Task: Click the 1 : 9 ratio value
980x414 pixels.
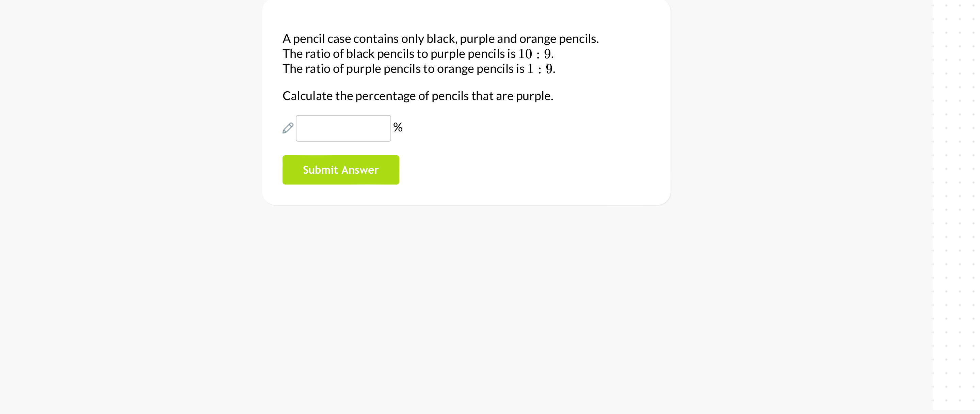Action: point(540,69)
